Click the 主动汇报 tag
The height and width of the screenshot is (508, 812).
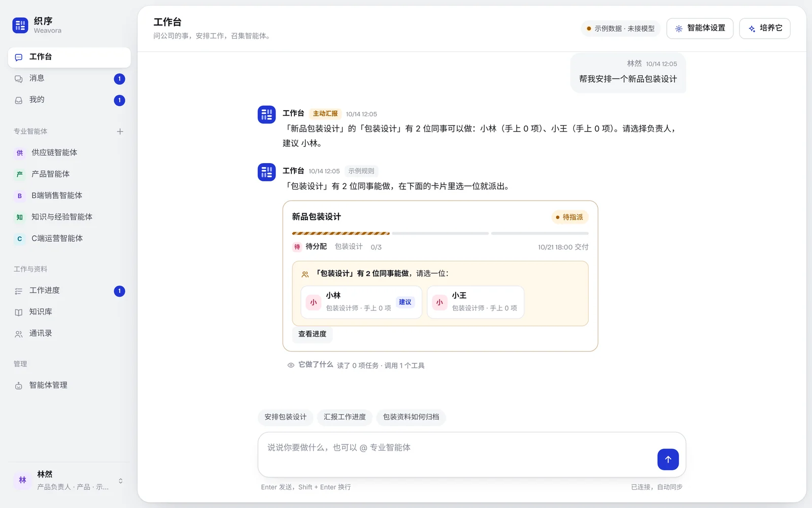point(325,114)
